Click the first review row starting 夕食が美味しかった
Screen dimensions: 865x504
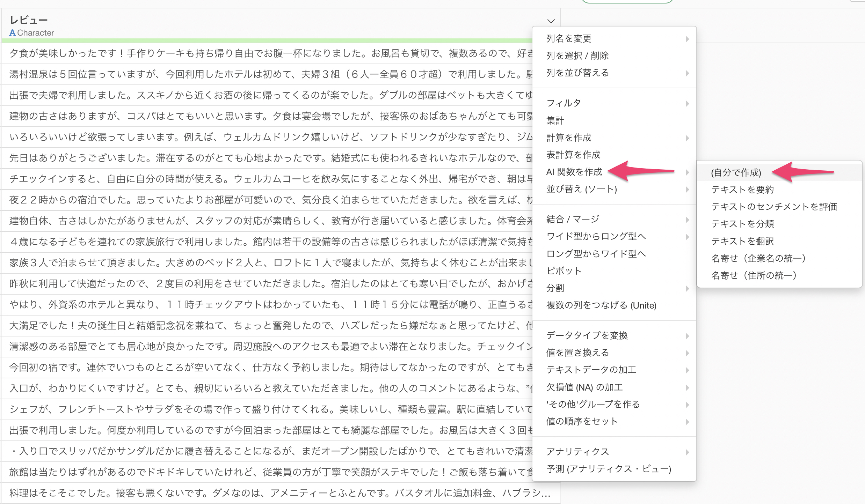click(x=269, y=53)
